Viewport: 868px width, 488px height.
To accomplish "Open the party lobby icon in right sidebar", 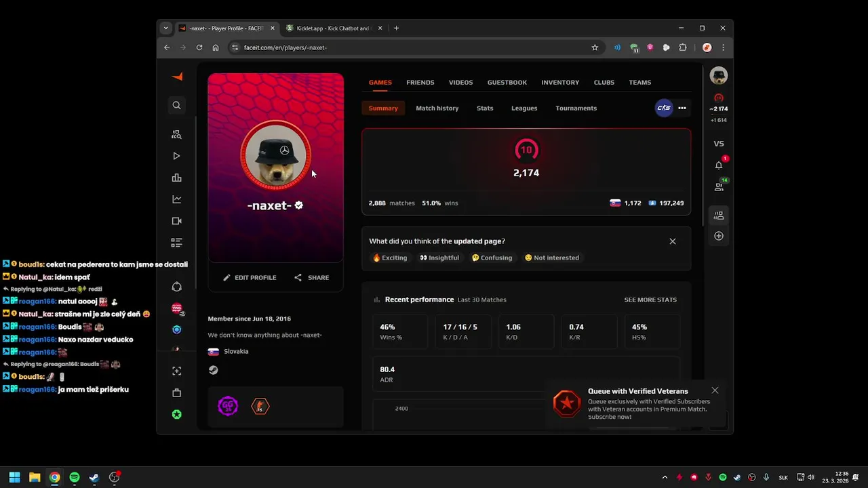I will (x=719, y=216).
